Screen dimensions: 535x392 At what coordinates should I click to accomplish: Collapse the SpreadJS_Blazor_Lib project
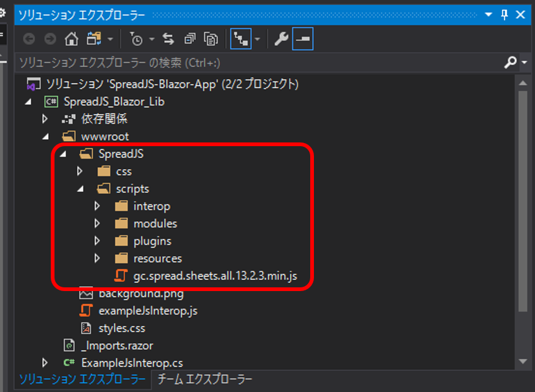pyautogui.click(x=28, y=102)
